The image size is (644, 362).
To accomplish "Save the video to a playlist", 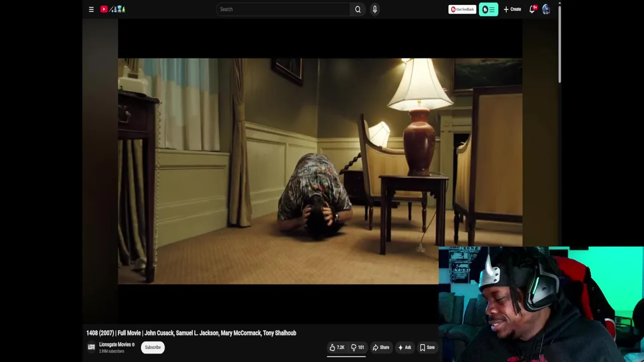I will [427, 347].
